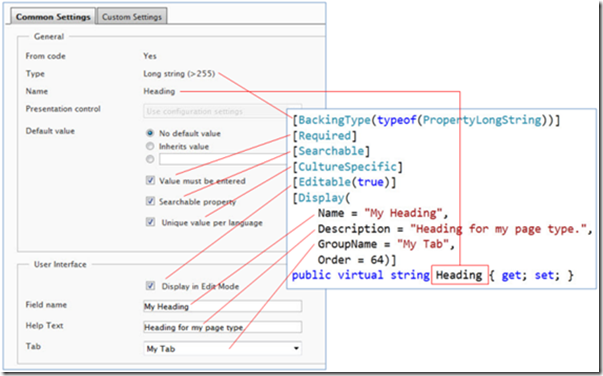The height and width of the screenshot is (376, 603).
Task: Toggle the Value must be entered checkbox
Action: tap(150, 180)
